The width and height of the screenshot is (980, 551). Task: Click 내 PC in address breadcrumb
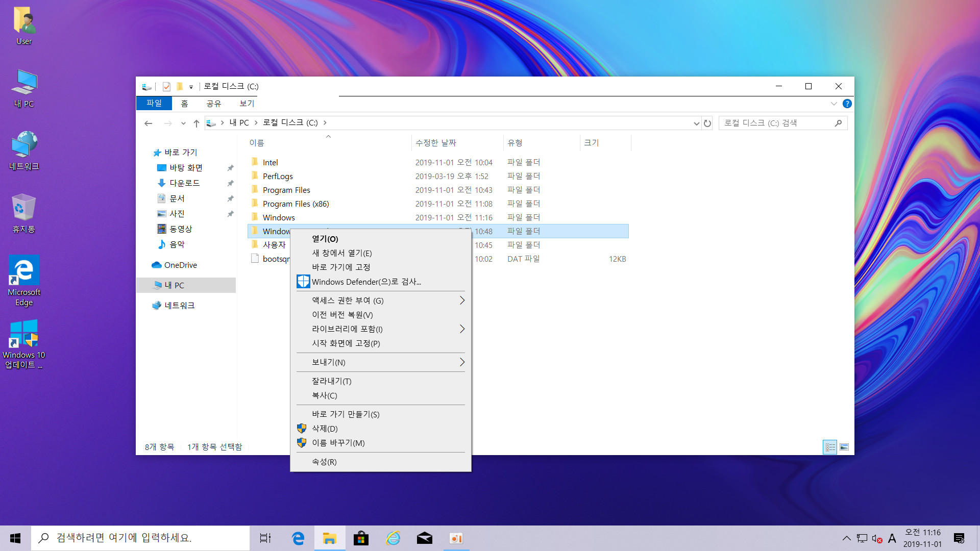(239, 123)
